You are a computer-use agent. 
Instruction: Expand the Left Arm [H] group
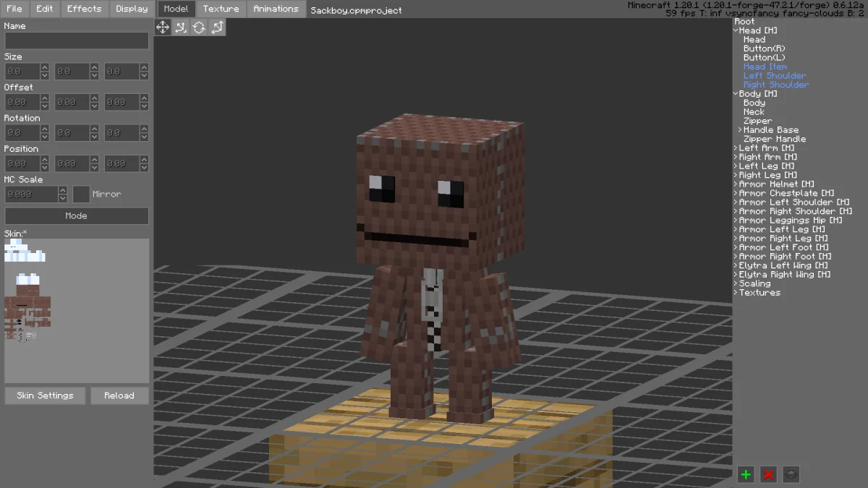pos(736,148)
